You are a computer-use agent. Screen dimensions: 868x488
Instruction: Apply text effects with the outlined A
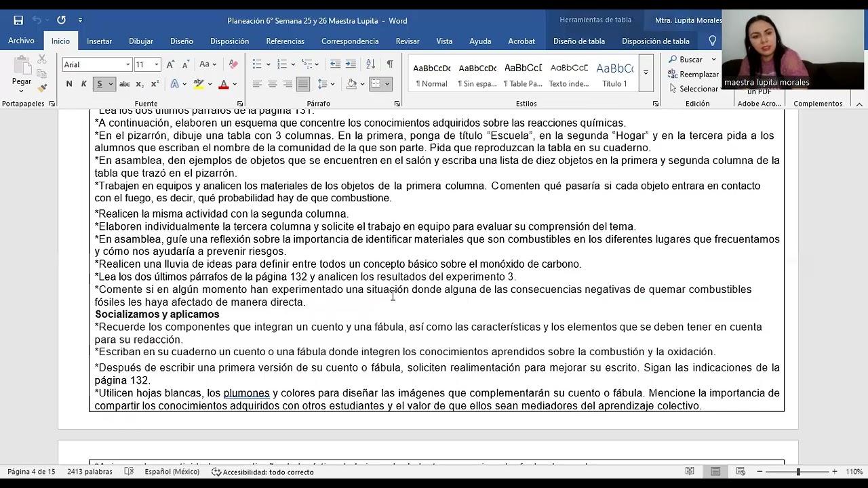pos(175,84)
